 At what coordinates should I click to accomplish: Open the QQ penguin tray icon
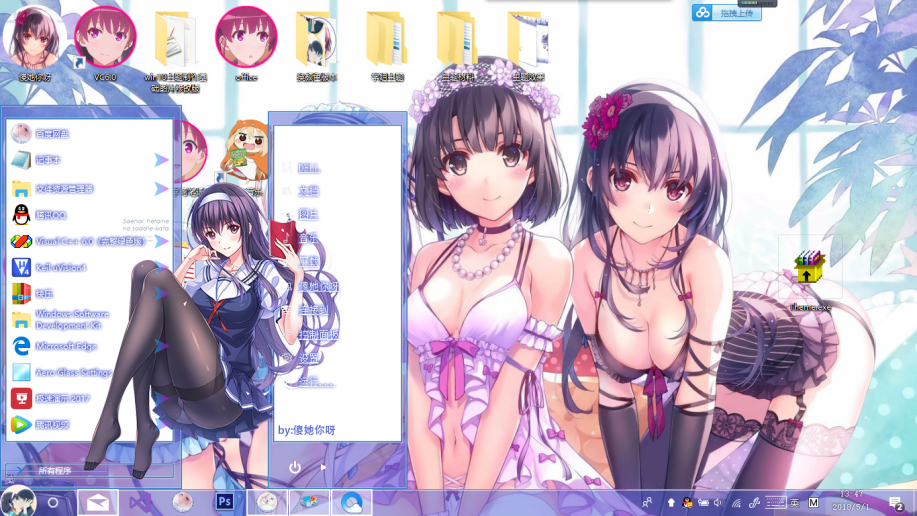(687, 503)
